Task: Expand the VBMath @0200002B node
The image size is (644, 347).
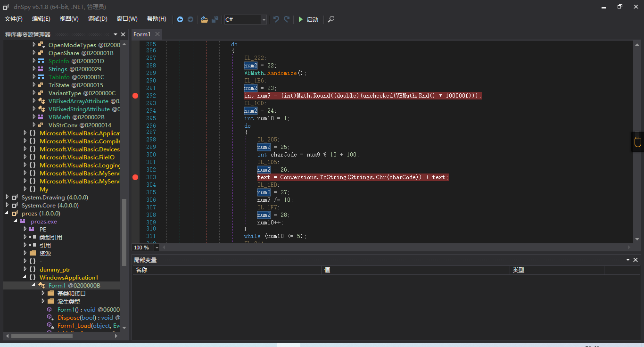Action: coord(34,117)
